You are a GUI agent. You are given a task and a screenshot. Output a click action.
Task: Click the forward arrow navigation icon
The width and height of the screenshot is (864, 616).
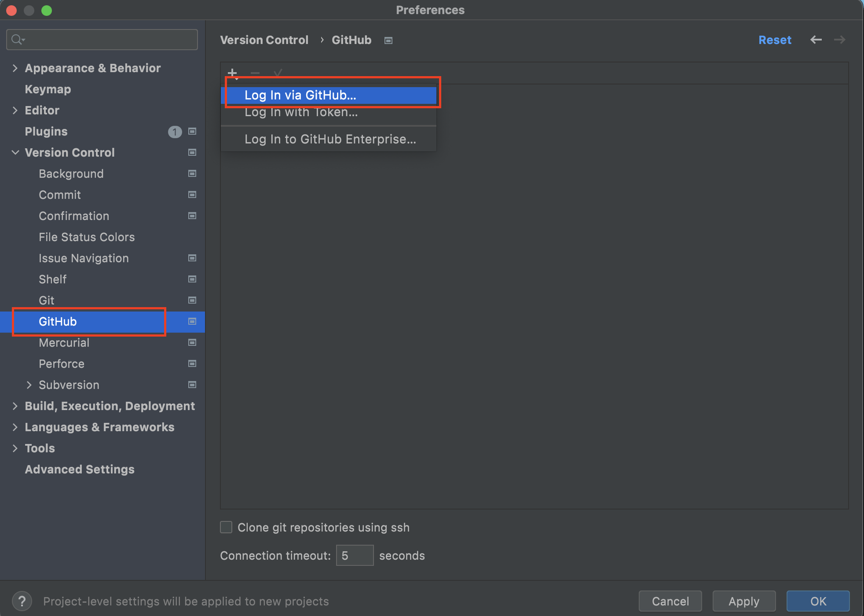(839, 40)
